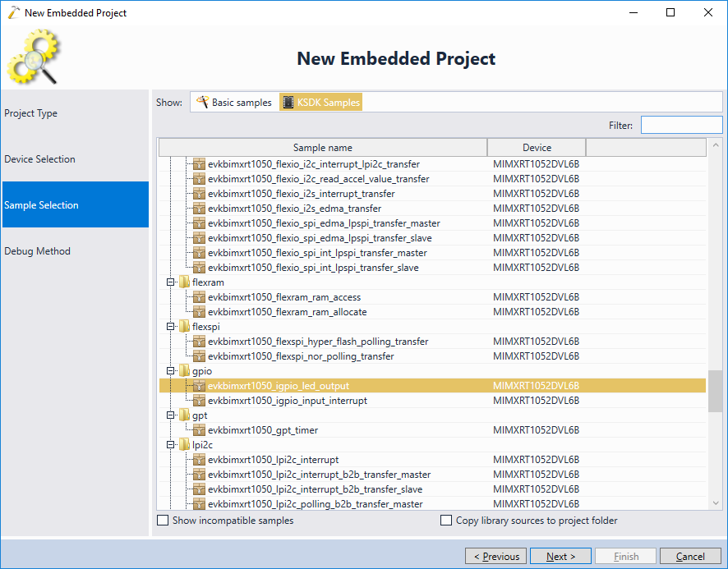Focus the Filter input field
This screenshot has width=728, height=569.
(681, 125)
